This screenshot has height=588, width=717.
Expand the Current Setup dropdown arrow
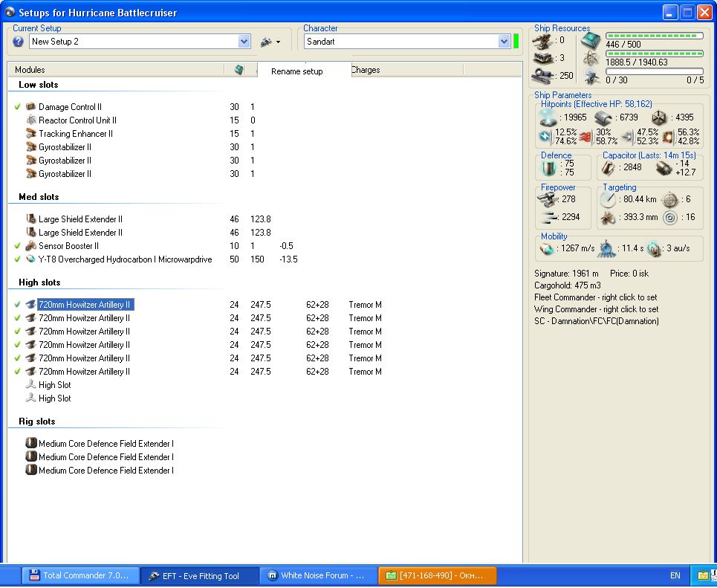(244, 42)
